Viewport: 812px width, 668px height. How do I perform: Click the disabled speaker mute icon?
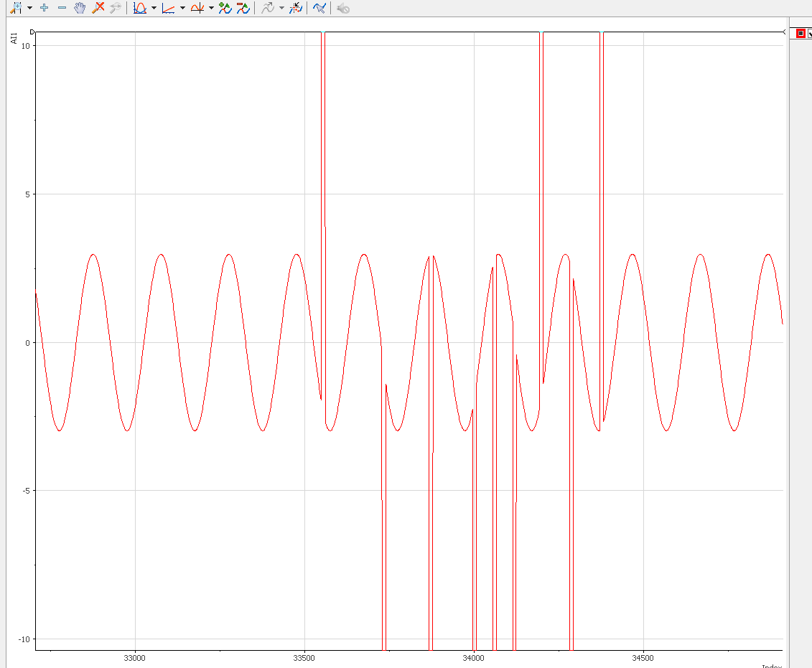tap(343, 9)
